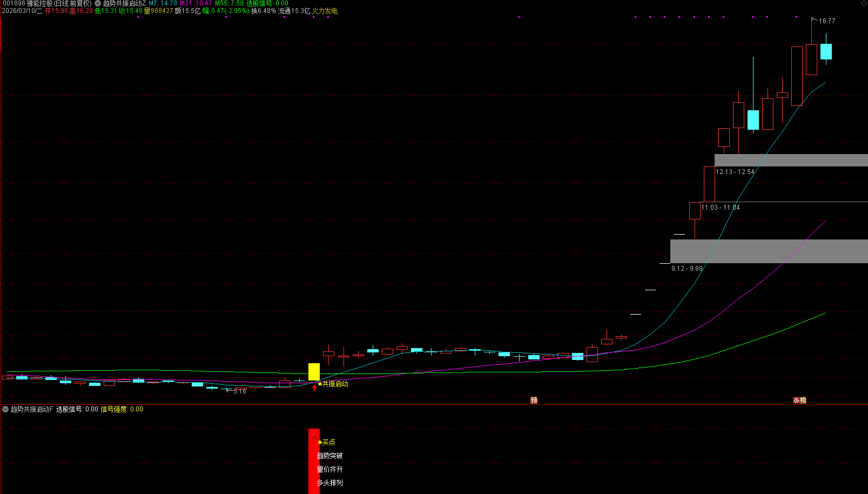Click the turnover amount 额15.5亿
Image resolution: width=868 pixels, height=494 pixels.
tap(187, 11)
